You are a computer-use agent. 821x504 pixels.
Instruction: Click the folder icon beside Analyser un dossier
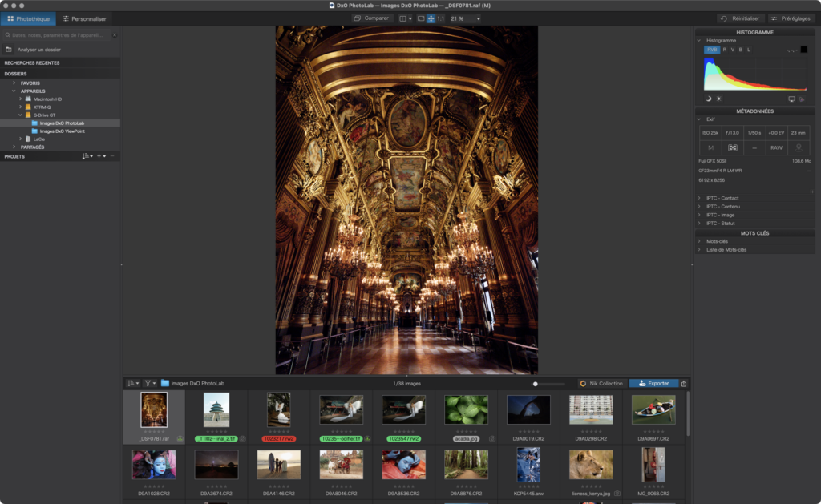click(9, 50)
